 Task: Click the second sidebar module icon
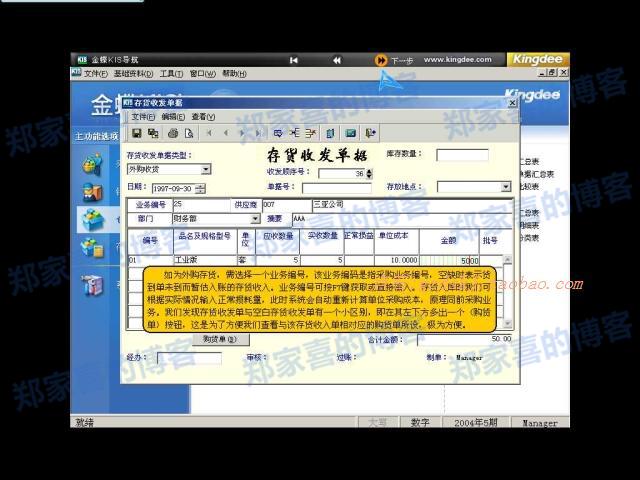pyautogui.click(x=93, y=192)
